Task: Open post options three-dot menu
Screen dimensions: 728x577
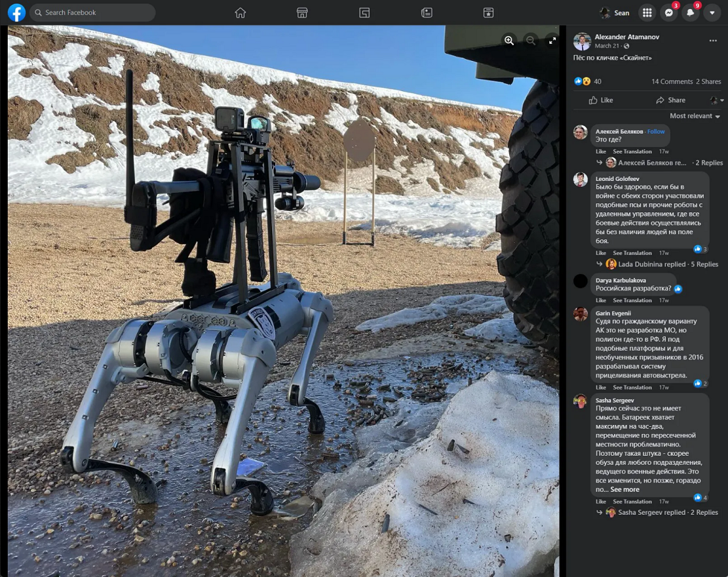Action: click(712, 41)
